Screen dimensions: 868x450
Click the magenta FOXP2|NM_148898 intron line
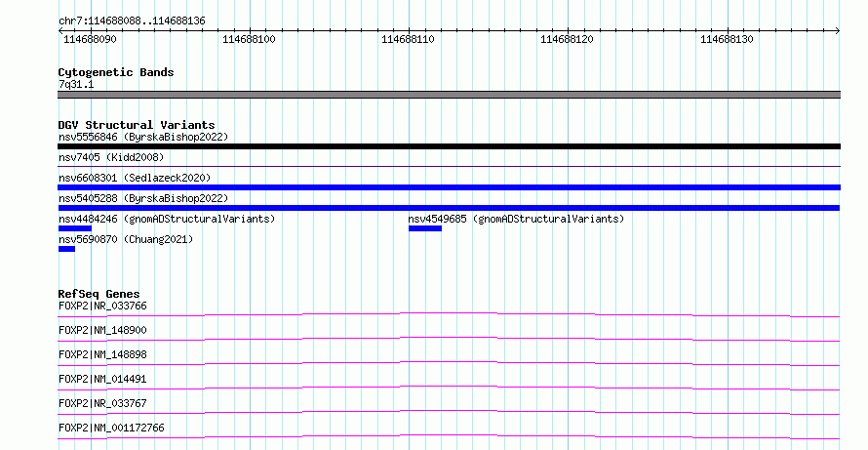pyautogui.click(x=449, y=363)
